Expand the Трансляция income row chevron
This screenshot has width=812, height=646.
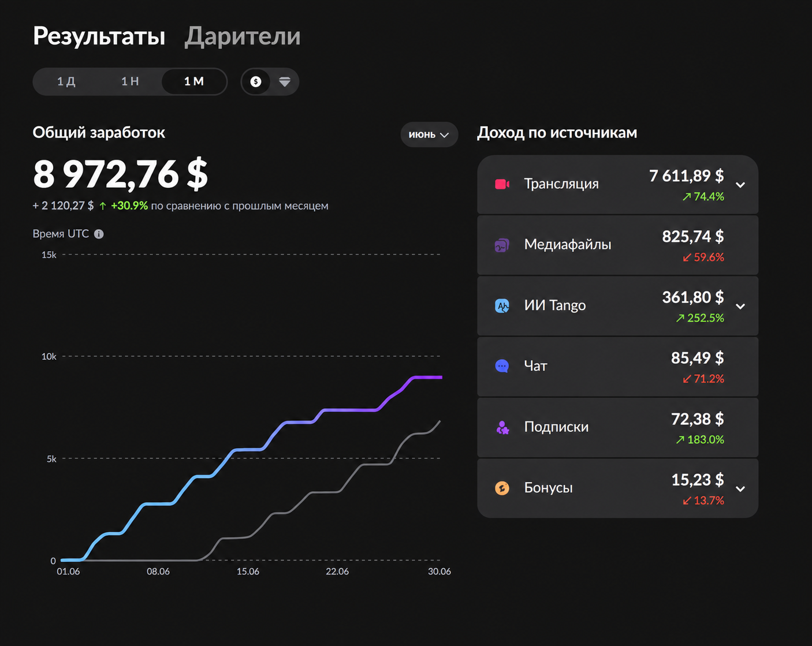pos(740,185)
